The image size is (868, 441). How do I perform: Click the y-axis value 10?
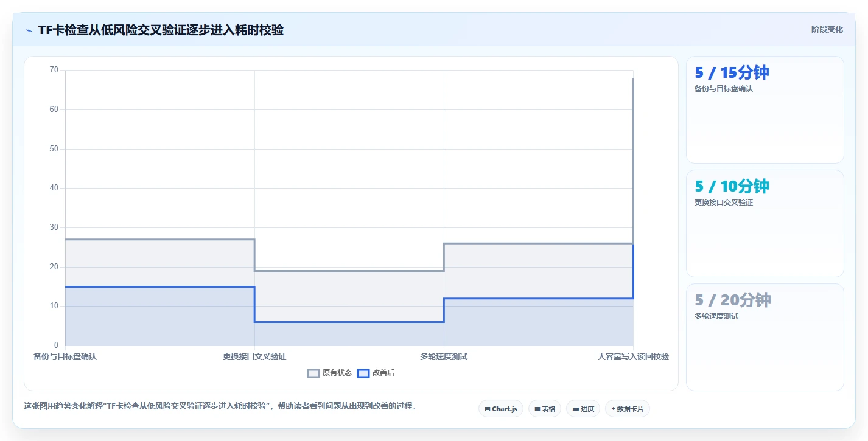pos(54,306)
